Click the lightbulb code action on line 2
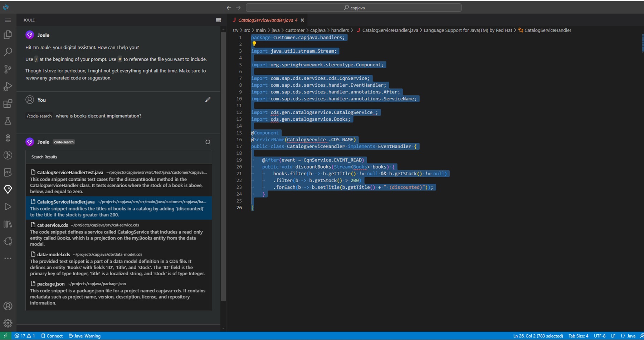Image resolution: width=644 pixels, height=340 pixels. [x=254, y=44]
